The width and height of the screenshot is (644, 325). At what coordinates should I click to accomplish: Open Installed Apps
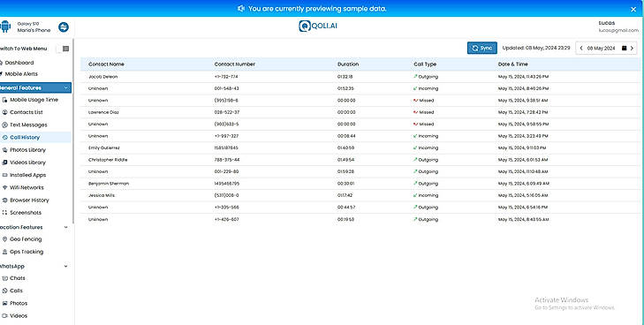(28, 175)
